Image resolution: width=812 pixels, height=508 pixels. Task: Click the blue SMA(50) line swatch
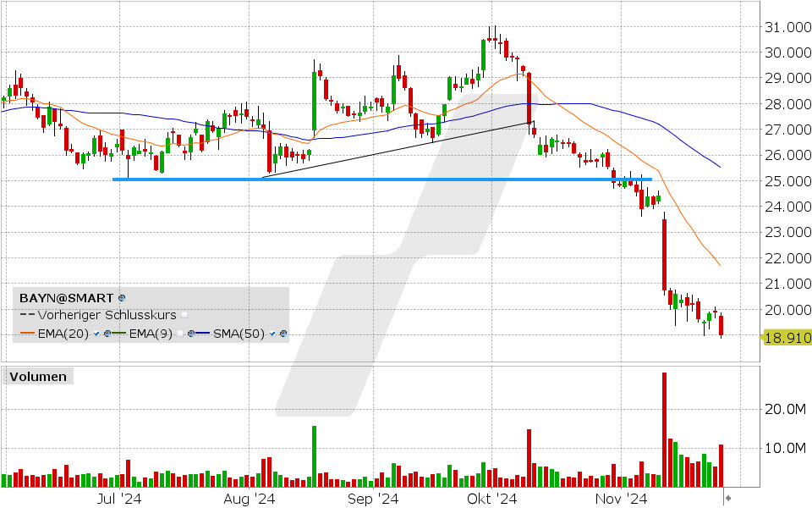click(202, 334)
